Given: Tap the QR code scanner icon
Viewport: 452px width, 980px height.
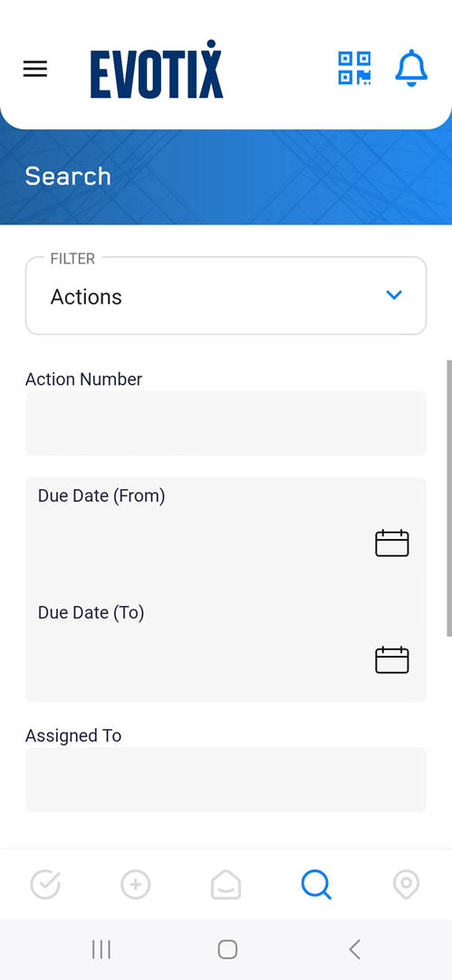Looking at the screenshot, I should point(354,68).
